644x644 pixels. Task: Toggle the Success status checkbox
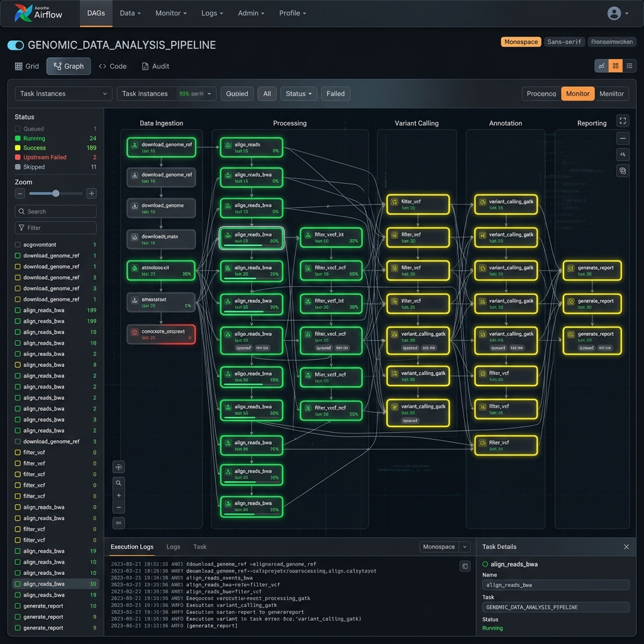pos(18,148)
